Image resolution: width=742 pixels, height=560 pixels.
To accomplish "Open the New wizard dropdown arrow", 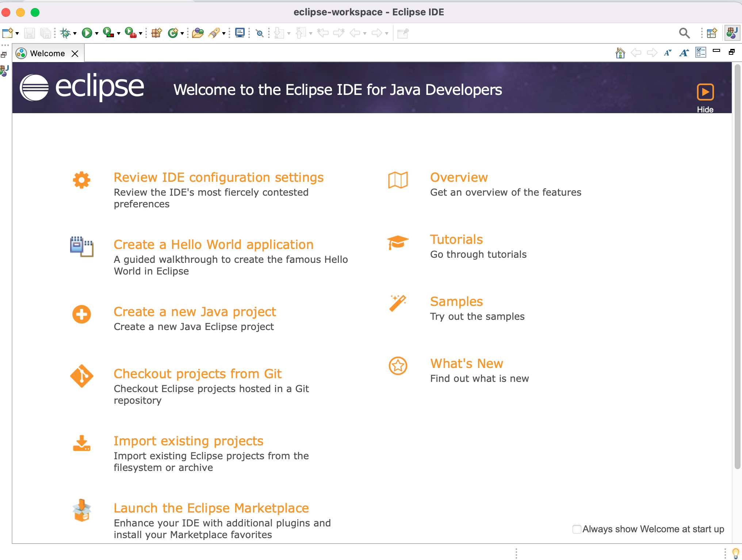I will point(17,34).
